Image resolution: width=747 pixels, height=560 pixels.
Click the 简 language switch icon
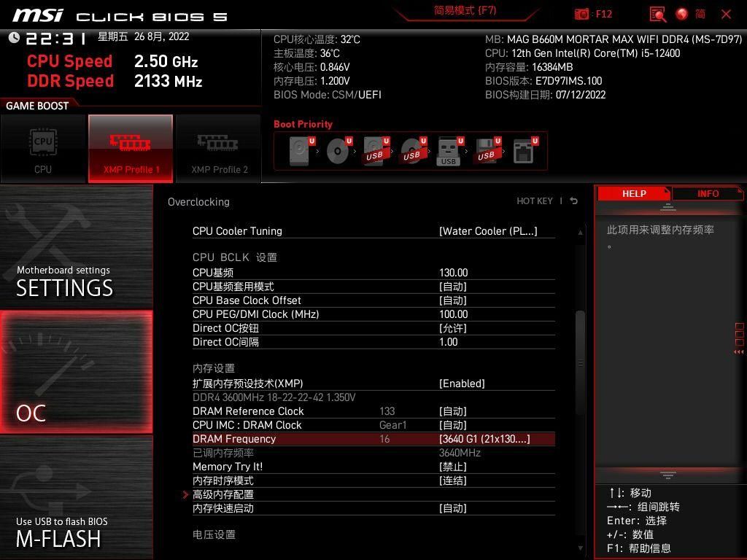click(x=701, y=14)
